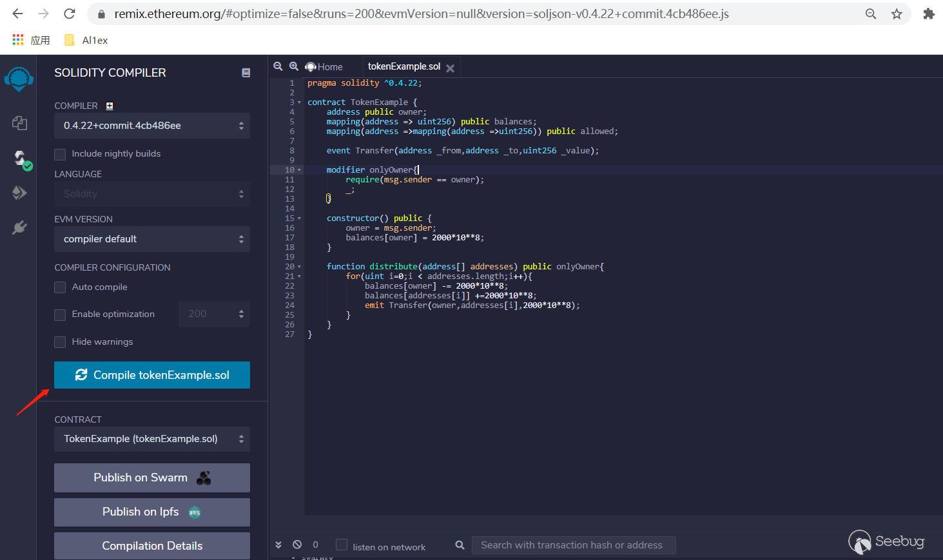Switch to the Home tab
Viewport: 943px width, 560px height.
click(325, 67)
